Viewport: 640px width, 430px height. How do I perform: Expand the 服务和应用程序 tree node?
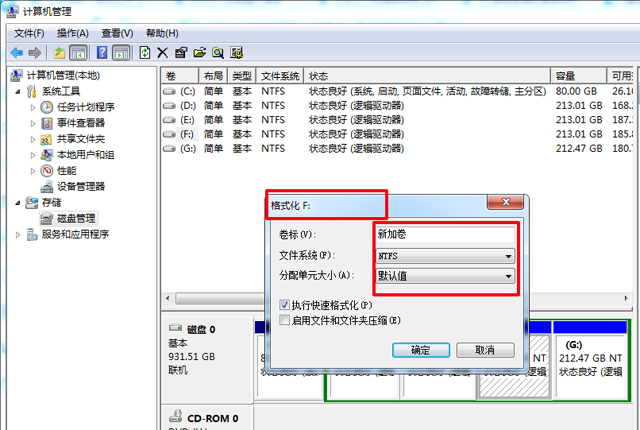click(x=18, y=234)
